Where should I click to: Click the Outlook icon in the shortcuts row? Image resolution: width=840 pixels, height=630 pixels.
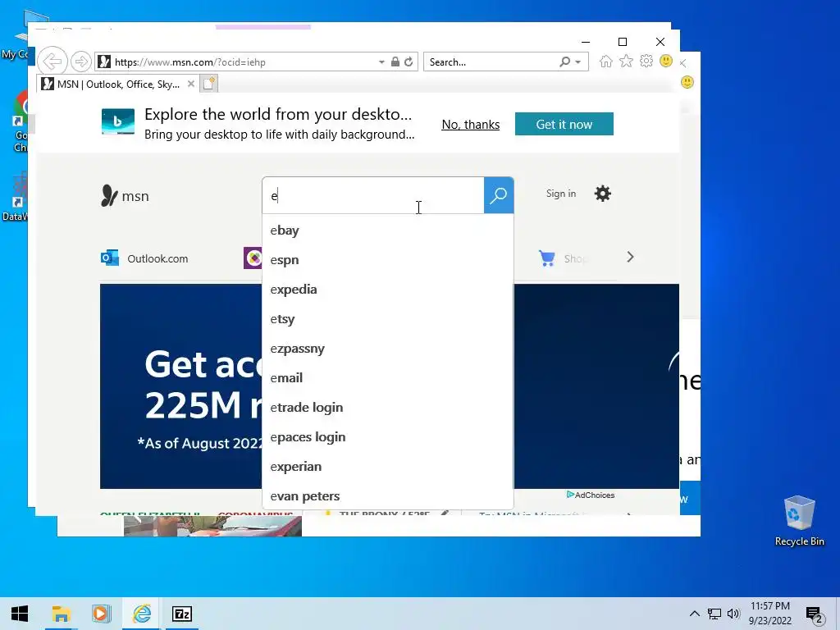[110, 258]
